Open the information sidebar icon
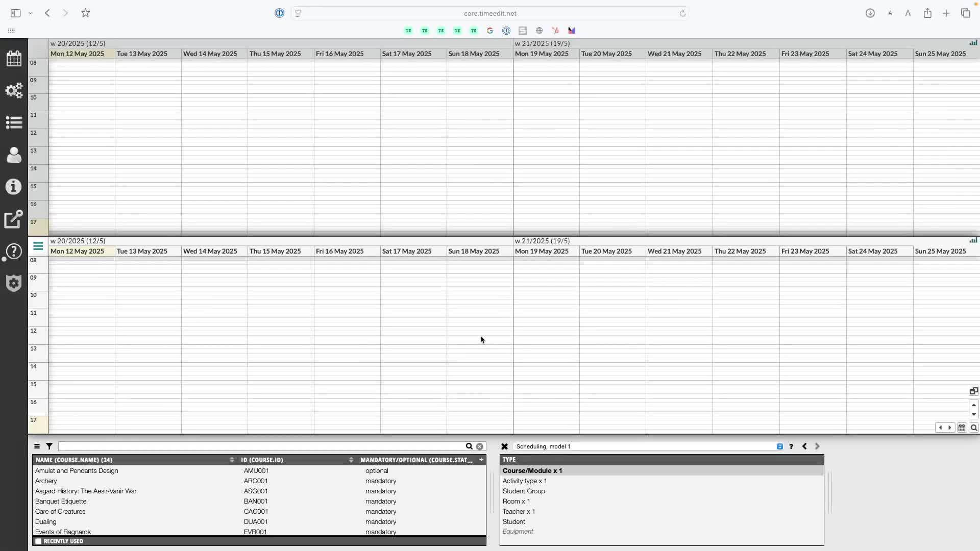This screenshot has width=980, height=551. (14, 187)
